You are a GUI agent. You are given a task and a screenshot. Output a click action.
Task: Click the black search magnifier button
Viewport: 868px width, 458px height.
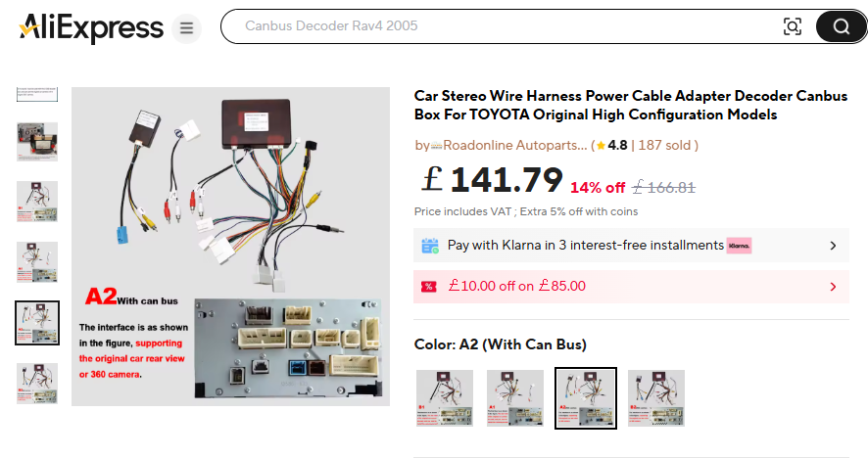[x=841, y=26]
